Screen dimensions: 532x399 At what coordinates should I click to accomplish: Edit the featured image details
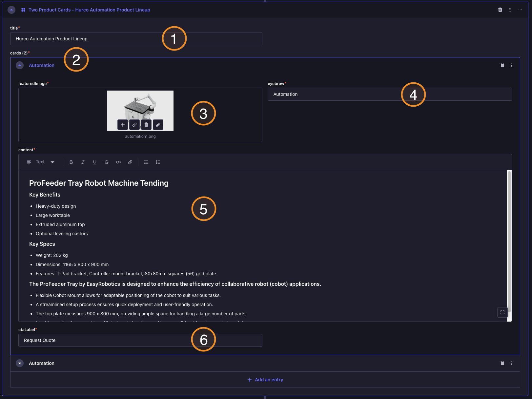(158, 125)
